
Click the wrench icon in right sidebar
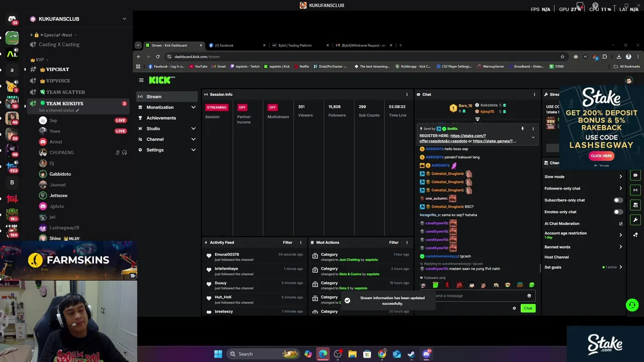click(635, 220)
